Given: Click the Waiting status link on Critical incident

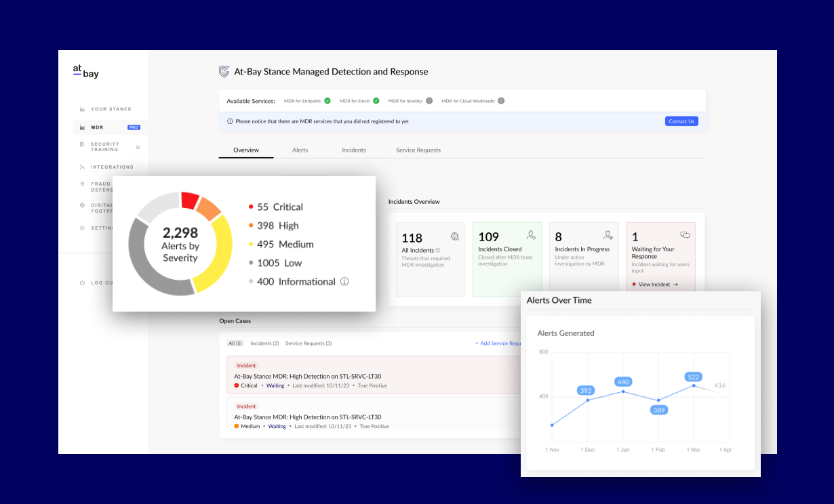Looking at the screenshot, I should (x=275, y=385).
